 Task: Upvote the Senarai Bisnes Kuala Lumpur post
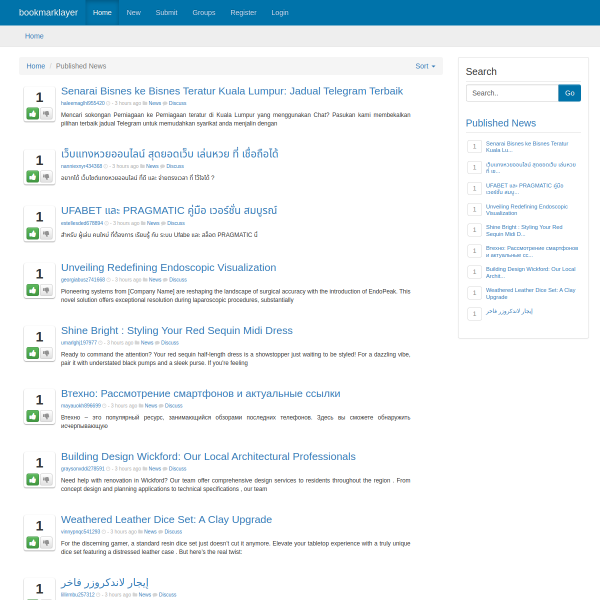33,113
